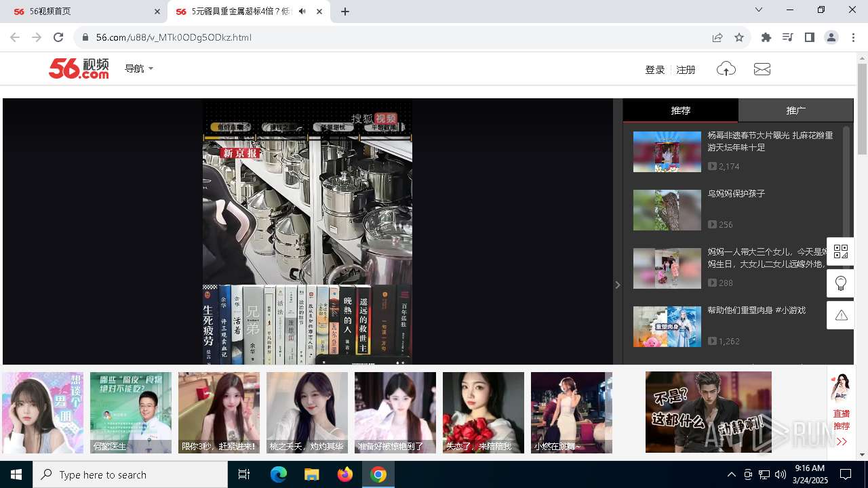
Task: Open a new browser tab
Action: (x=345, y=12)
